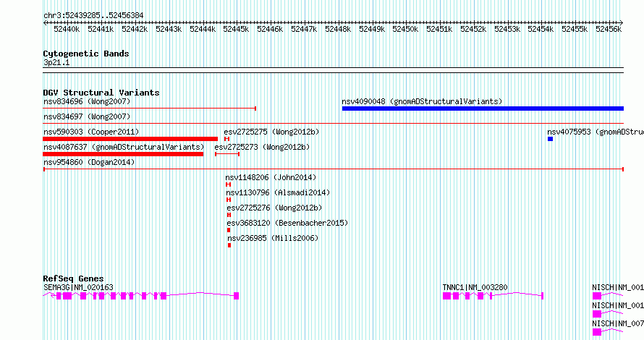Click the small glyph under nsv1148206
The image size is (644, 340).
tap(229, 184)
